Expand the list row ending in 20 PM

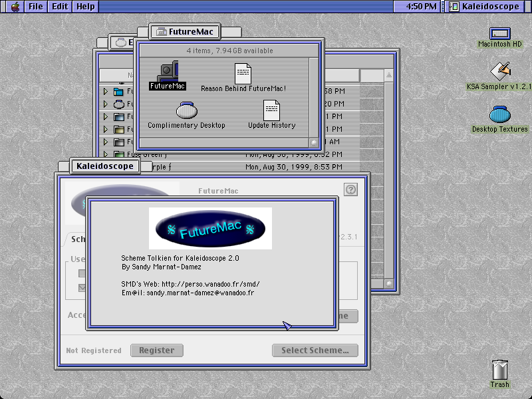106,104
